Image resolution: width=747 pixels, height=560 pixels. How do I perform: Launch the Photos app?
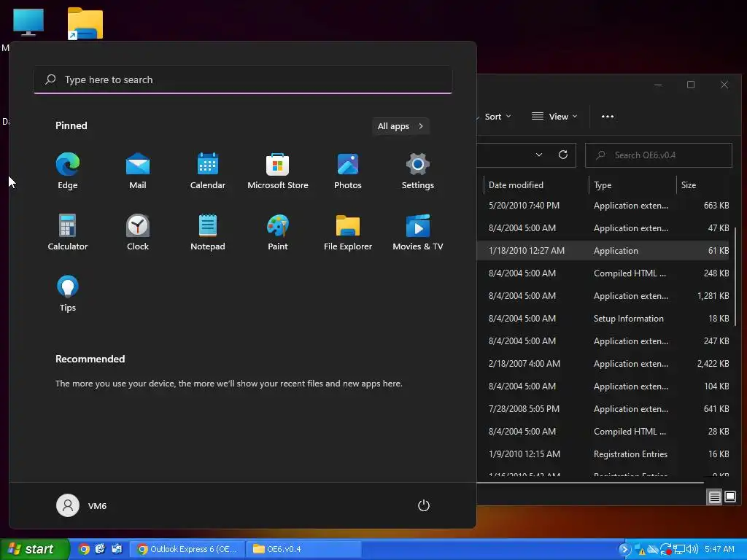tap(348, 171)
